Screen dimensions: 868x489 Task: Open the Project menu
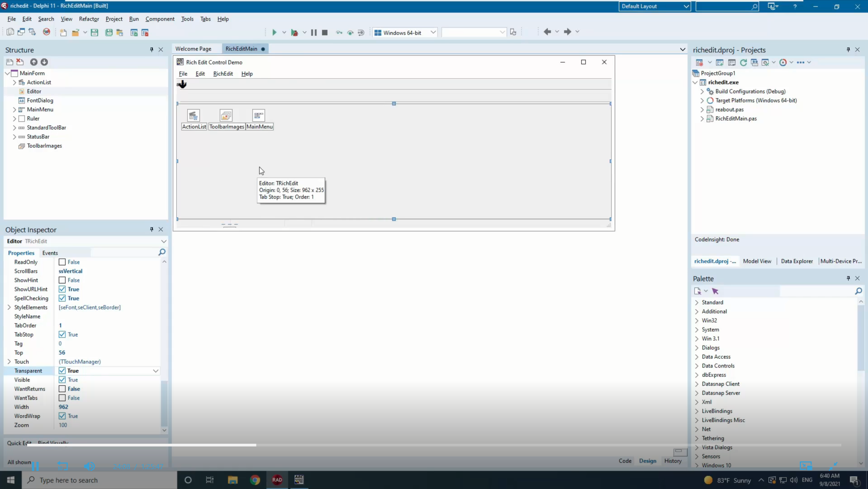point(114,19)
